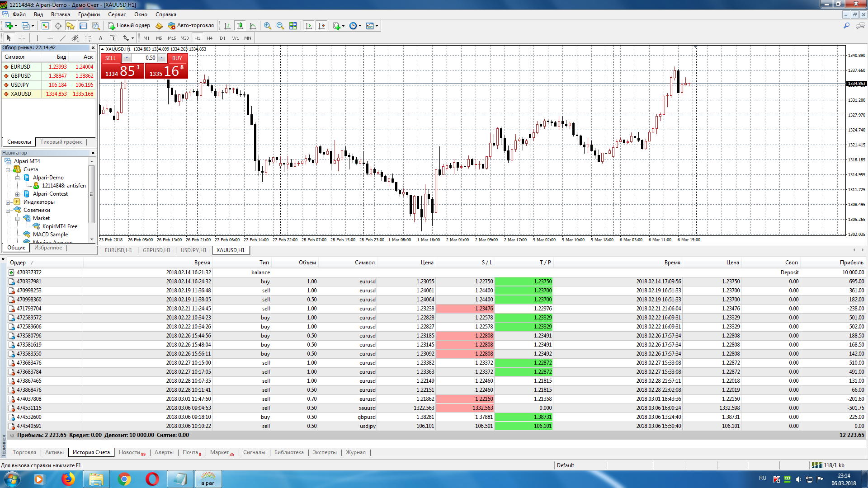Click the Zoom Out magnifier icon
Image resolution: width=868 pixels, height=488 pixels.
[x=280, y=26]
